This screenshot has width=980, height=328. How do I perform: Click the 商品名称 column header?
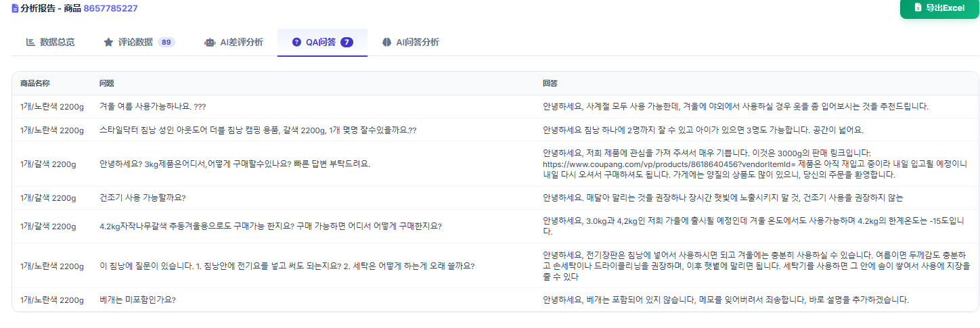[x=35, y=83]
